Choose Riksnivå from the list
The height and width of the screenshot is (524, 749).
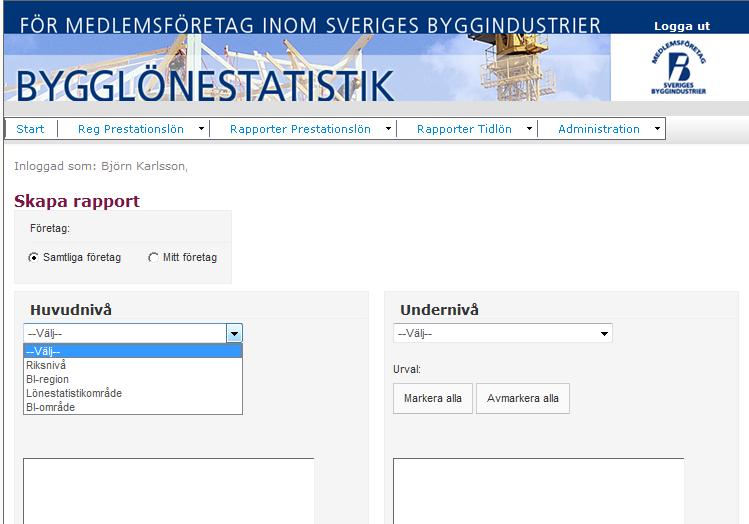pos(133,365)
